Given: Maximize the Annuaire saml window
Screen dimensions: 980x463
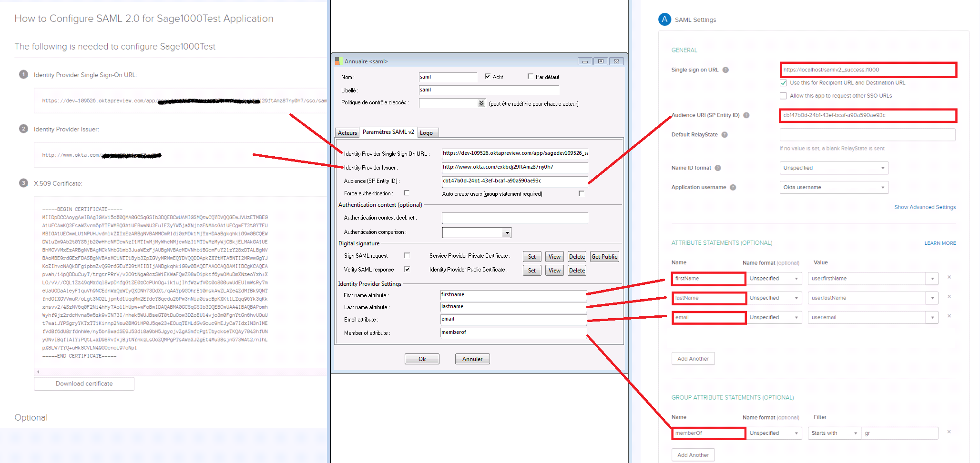Looking at the screenshot, I should click(x=601, y=61).
